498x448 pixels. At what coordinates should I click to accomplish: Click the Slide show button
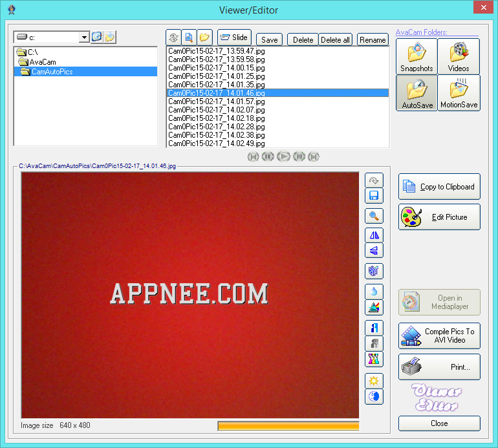point(234,37)
